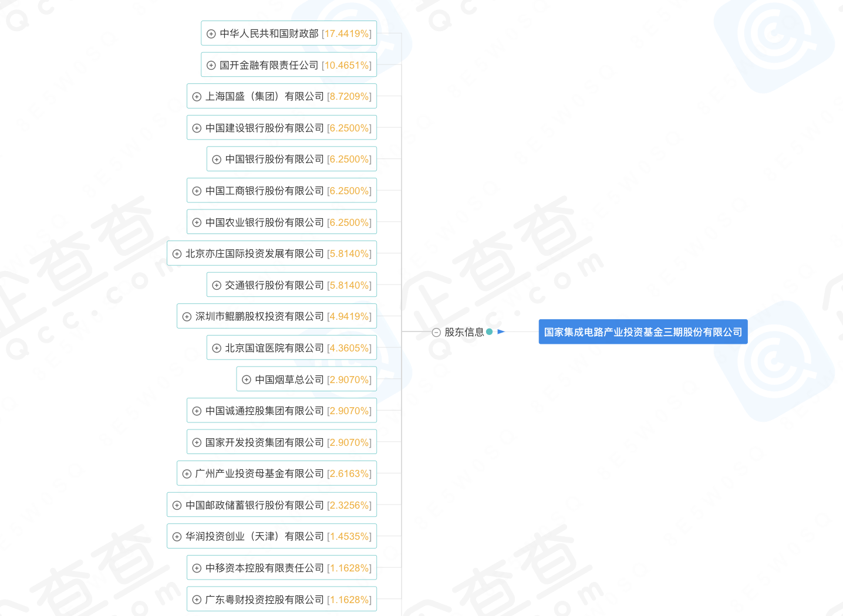843x616 pixels.
Task: Expand 中国烟草总公司 plus icon
Action: coord(246,379)
